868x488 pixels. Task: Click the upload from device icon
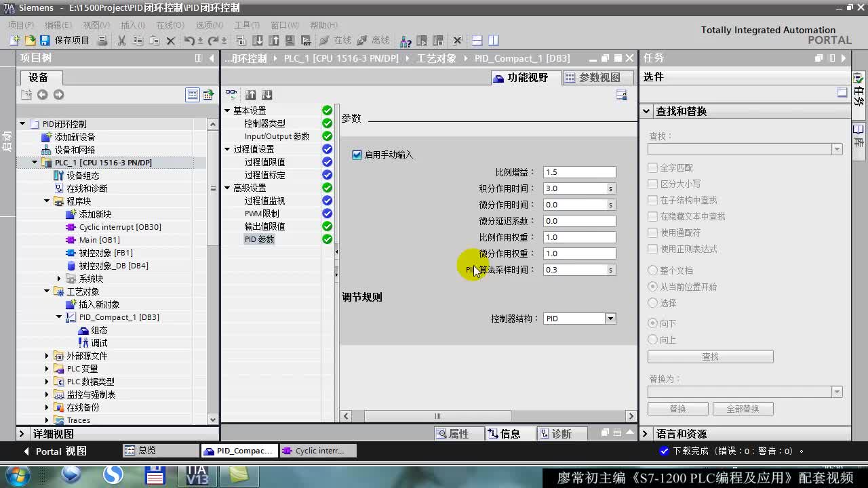tap(274, 41)
